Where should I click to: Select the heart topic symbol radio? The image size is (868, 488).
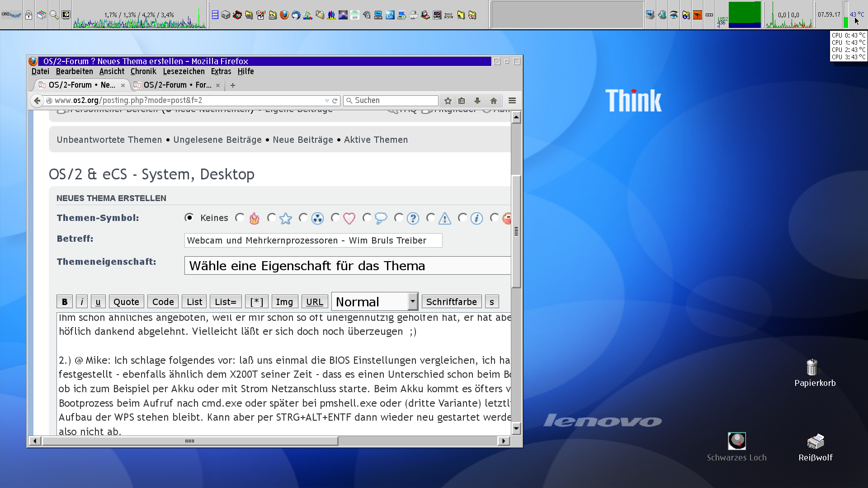click(335, 218)
